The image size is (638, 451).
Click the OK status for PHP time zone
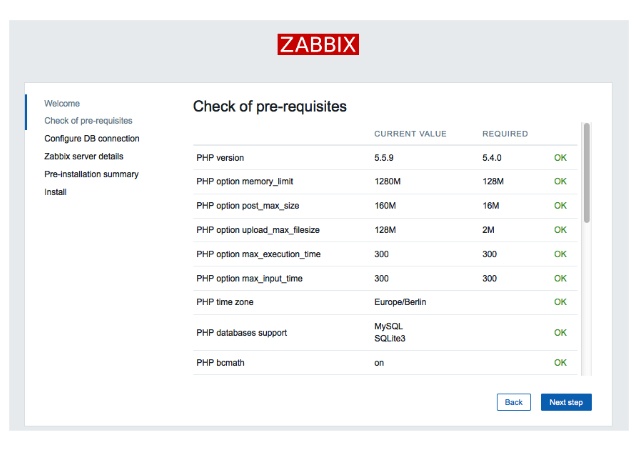tap(560, 302)
